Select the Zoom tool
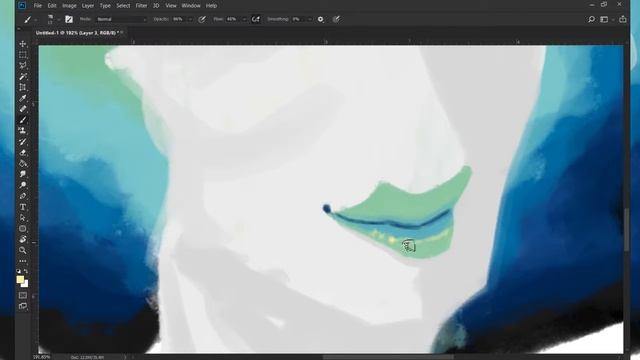The image size is (640, 360). 23,250
